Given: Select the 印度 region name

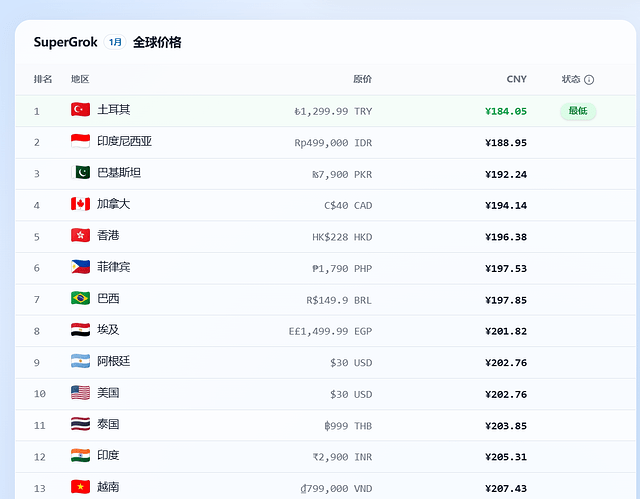Looking at the screenshot, I should click(108, 456).
